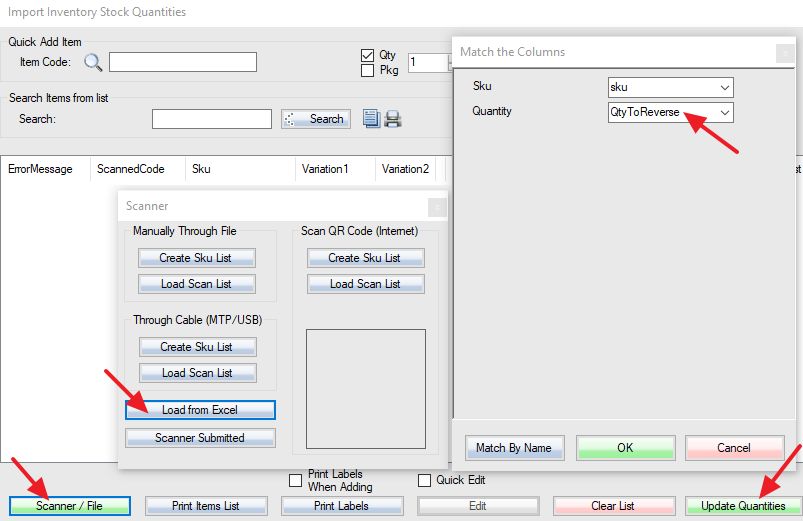Click the Print Labels button
803x521 pixels.
[342, 506]
